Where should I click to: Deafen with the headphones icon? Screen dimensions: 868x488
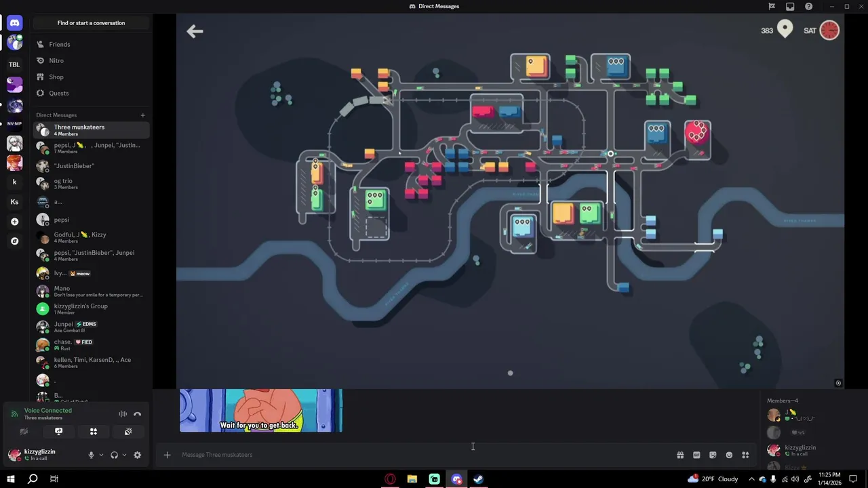click(114, 455)
